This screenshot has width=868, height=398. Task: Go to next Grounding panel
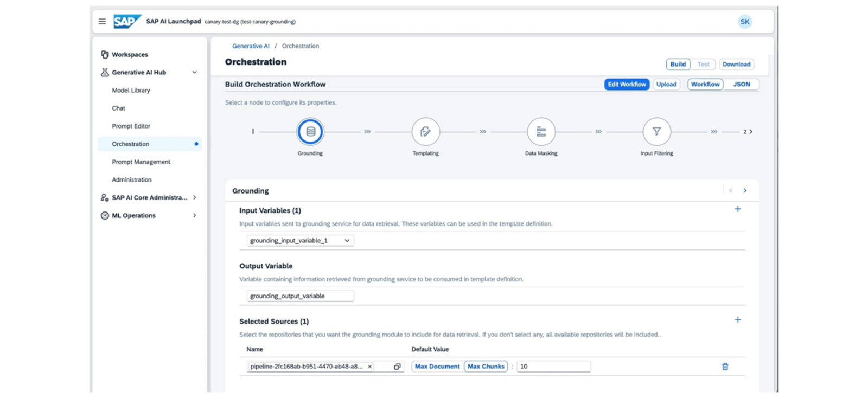coord(745,191)
